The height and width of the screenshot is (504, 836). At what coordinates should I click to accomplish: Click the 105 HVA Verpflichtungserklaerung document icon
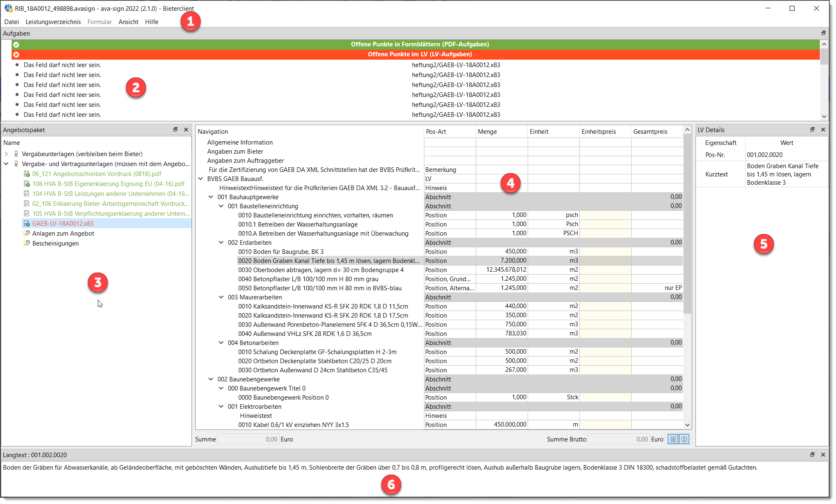(x=27, y=214)
